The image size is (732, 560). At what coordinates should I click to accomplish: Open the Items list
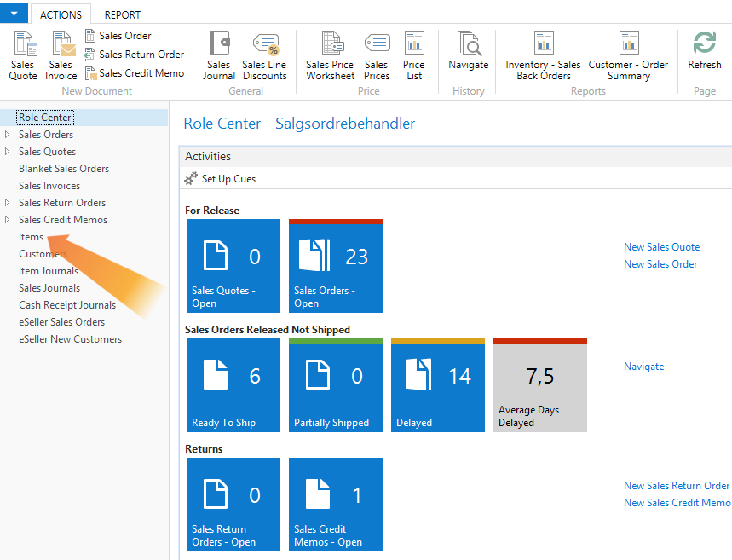point(31,237)
